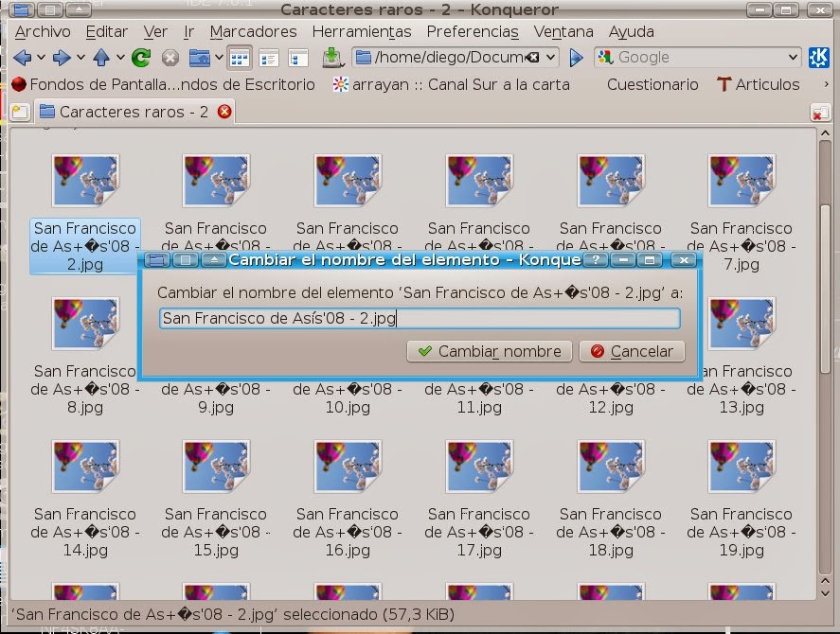Open the Marcadores menu

(x=253, y=31)
